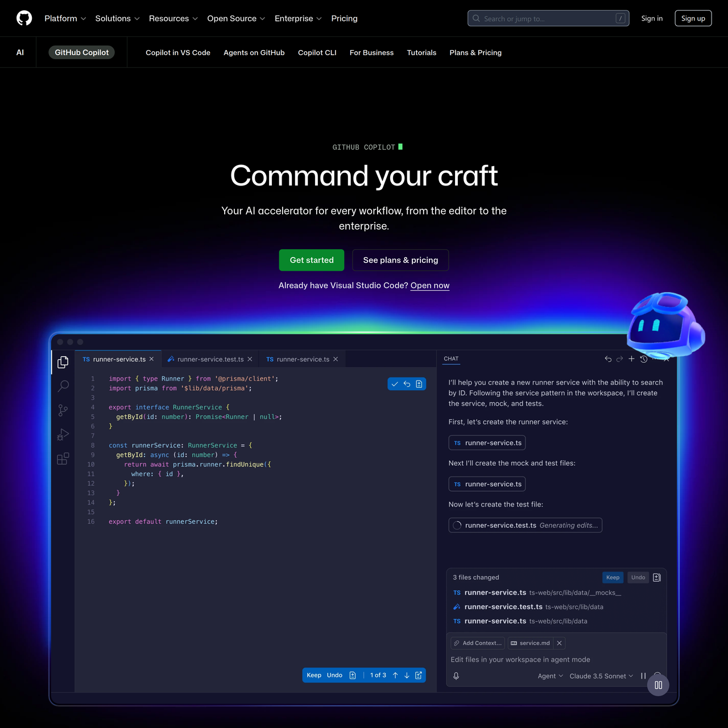Click the small pause bars beside Claude 3.5 Sonnet

[x=643, y=676]
